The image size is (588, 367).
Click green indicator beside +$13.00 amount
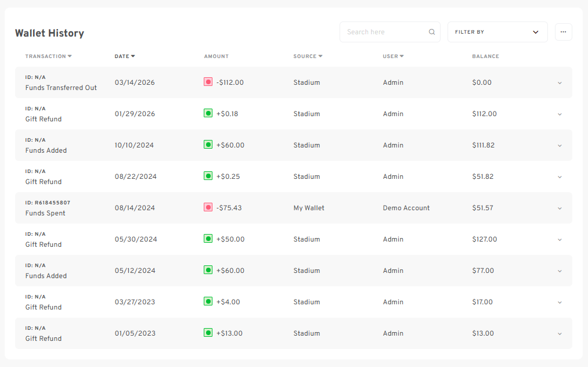(x=208, y=333)
